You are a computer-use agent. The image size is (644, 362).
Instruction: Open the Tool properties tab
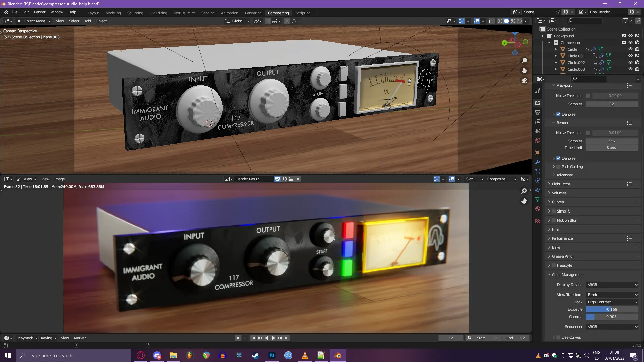(538, 91)
